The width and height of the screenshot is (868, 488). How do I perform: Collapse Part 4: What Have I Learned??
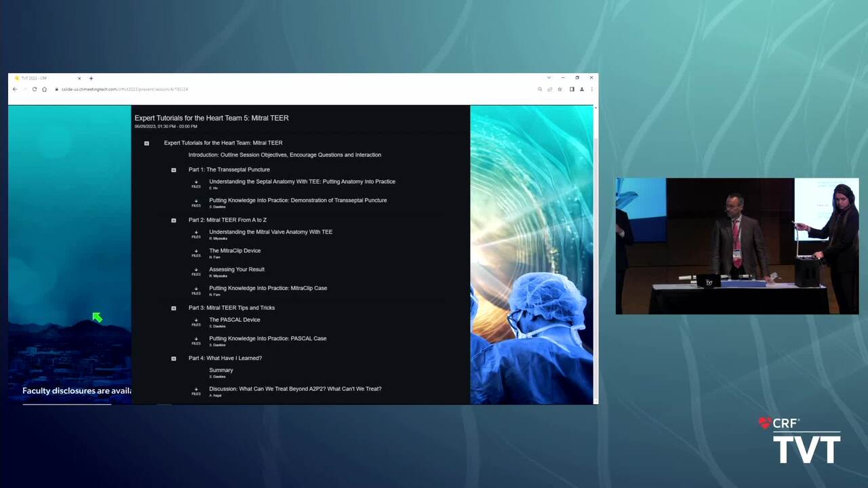(174, 359)
